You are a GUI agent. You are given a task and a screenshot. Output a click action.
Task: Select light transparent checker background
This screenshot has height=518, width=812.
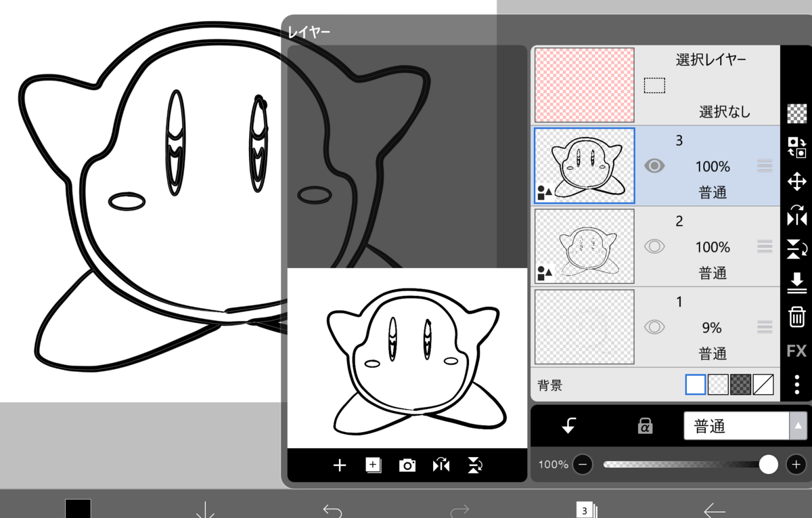tap(717, 385)
